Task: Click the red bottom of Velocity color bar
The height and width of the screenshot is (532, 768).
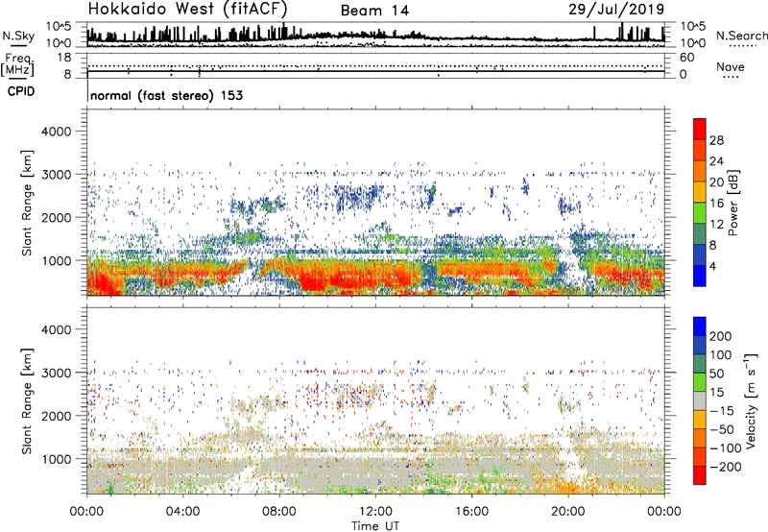Action: [x=700, y=475]
